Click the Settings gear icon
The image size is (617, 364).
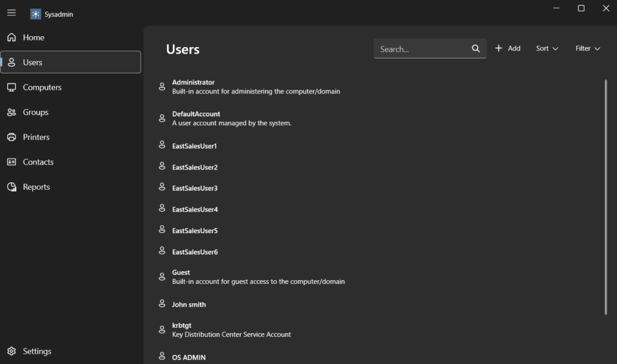click(x=11, y=351)
